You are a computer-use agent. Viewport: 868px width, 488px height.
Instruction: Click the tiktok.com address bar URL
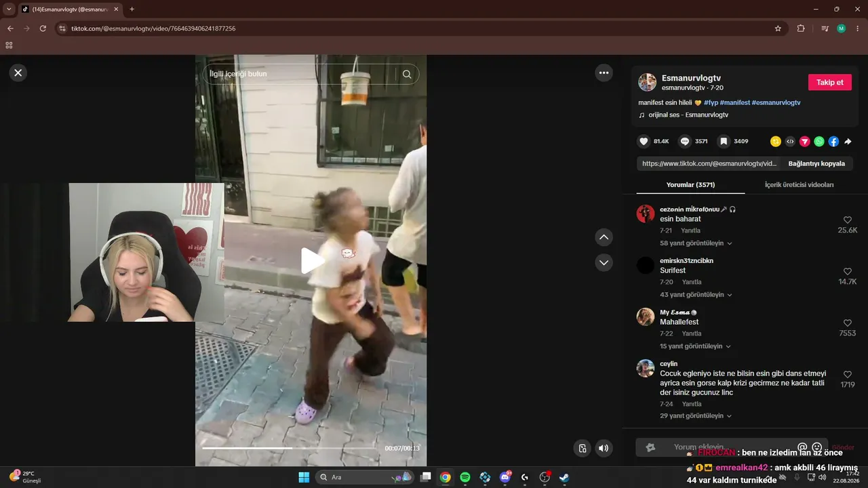pos(153,28)
